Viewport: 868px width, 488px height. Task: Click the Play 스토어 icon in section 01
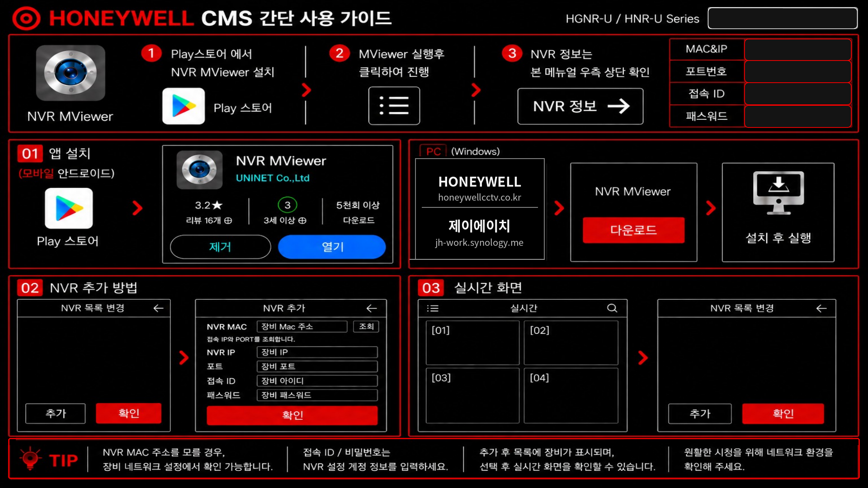pyautogui.click(x=69, y=208)
